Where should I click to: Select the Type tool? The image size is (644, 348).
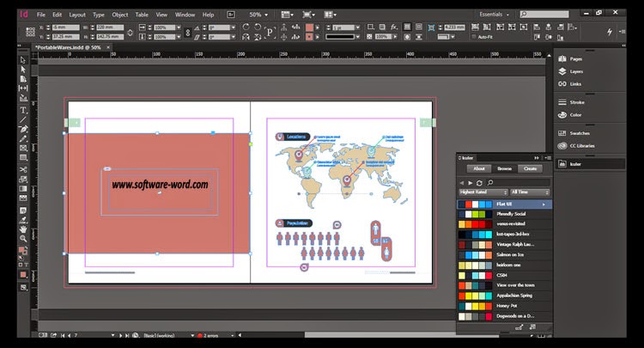(x=23, y=110)
